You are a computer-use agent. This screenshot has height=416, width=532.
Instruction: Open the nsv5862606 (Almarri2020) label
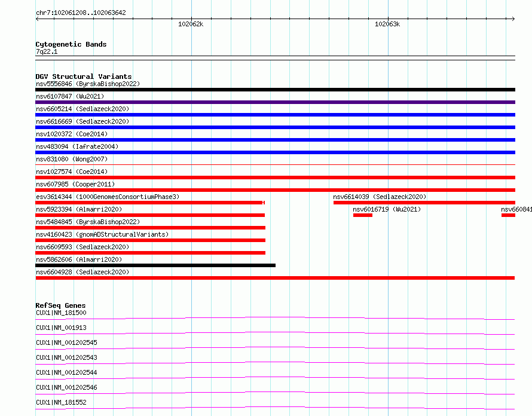[79, 259]
